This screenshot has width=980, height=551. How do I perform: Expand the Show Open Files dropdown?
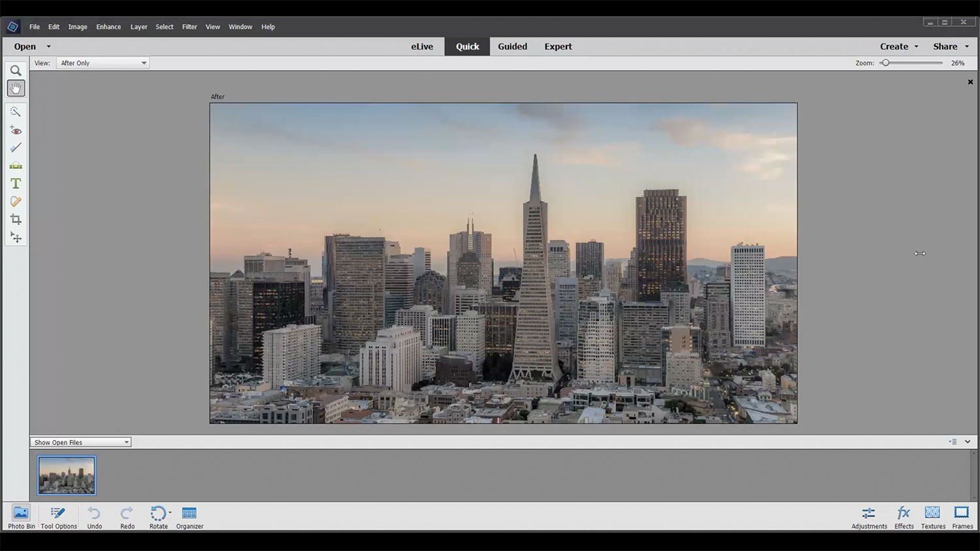click(x=80, y=443)
